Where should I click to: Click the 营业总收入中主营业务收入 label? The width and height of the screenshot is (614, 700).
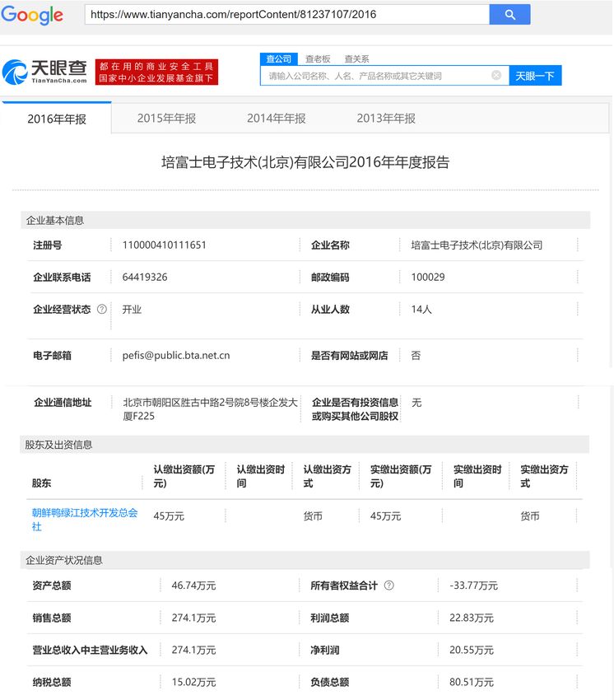coord(90,650)
